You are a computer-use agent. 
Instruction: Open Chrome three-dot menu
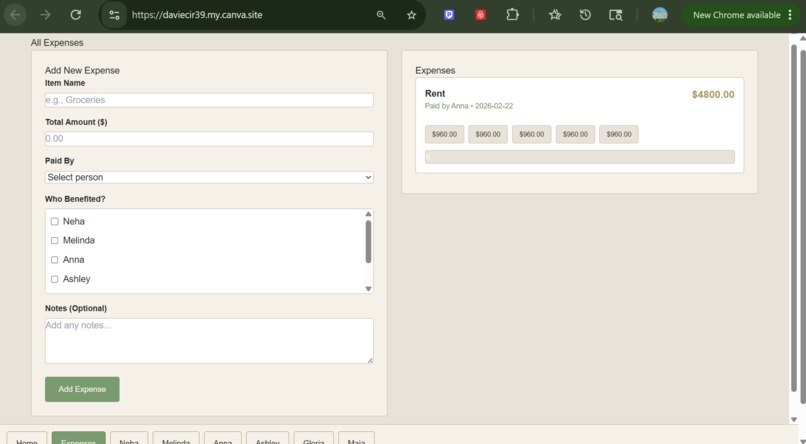click(790, 15)
